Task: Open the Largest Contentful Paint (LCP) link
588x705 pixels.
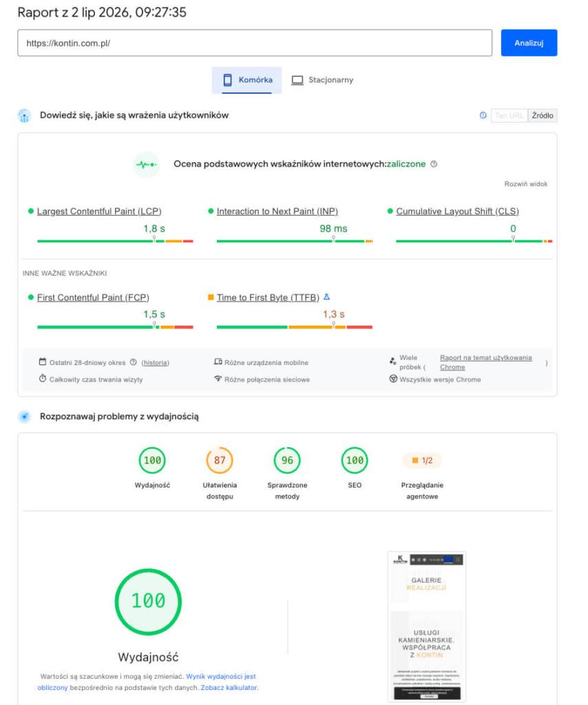Action: [99, 211]
